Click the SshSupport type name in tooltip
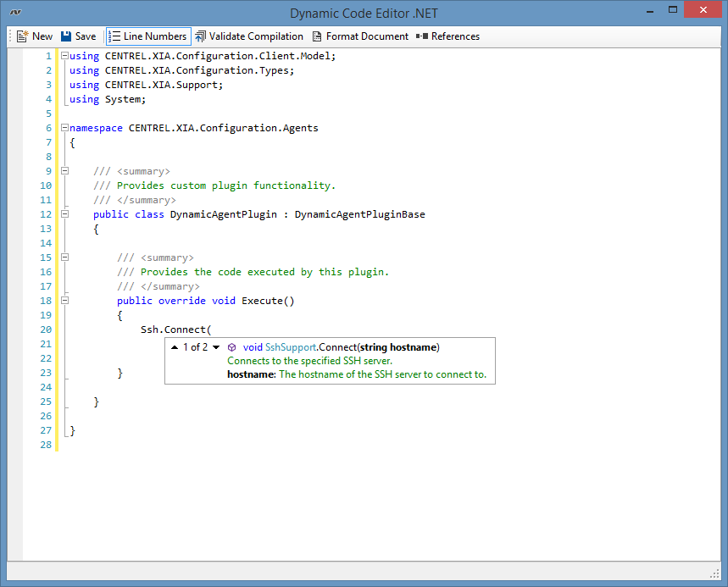Image resolution: width=728 pixels, height=587 pixels. (291, 347)
